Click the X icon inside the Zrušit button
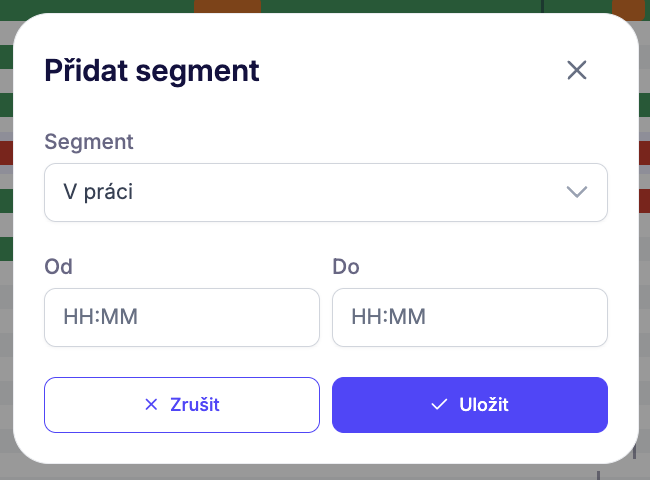 (152, 405)
